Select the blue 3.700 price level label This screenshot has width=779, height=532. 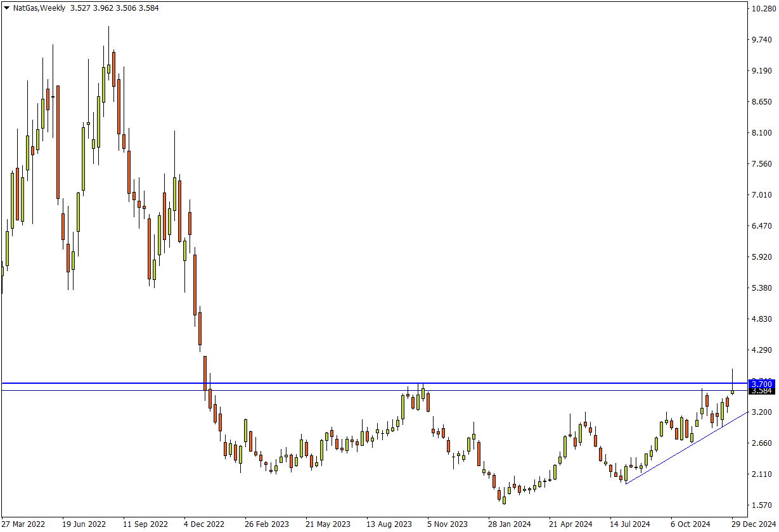tap(761, 384)
